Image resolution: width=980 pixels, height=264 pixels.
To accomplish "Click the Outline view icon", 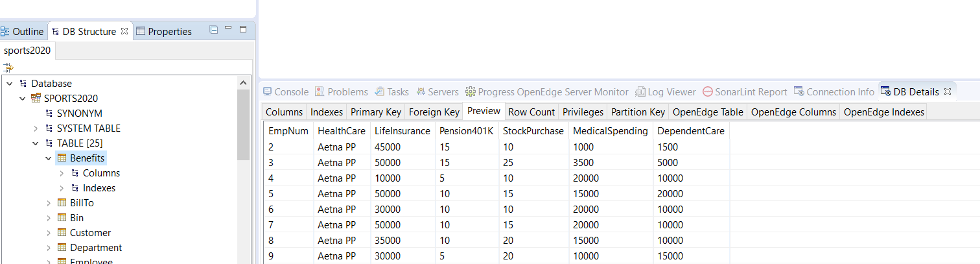I will (5, 31).
